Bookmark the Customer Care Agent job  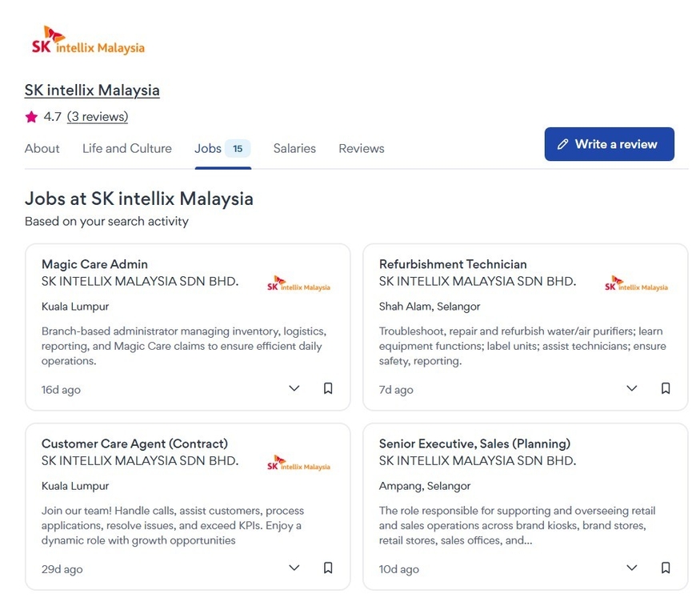click(x=328, y=568)
